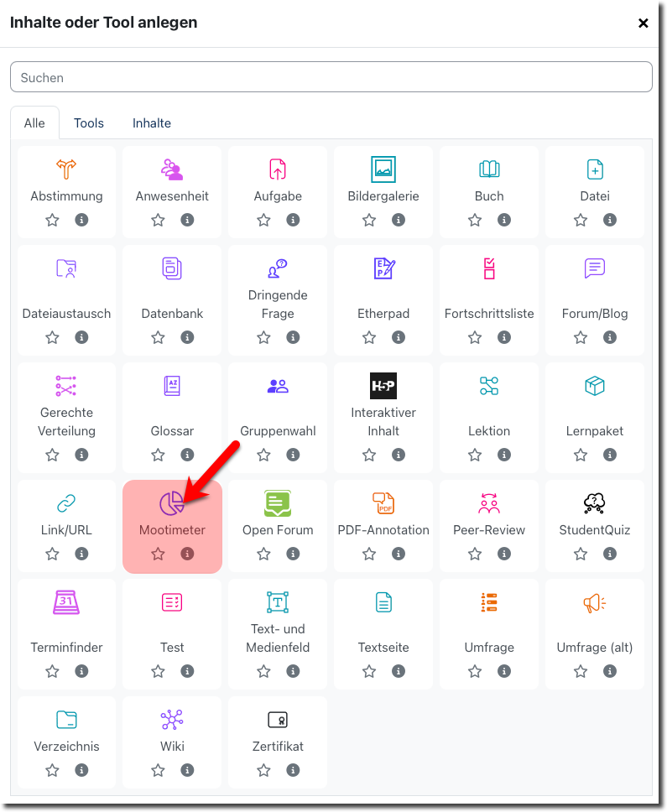Add an Etherpad activity
The image size is (667, 812).
(x=383, y=268)
